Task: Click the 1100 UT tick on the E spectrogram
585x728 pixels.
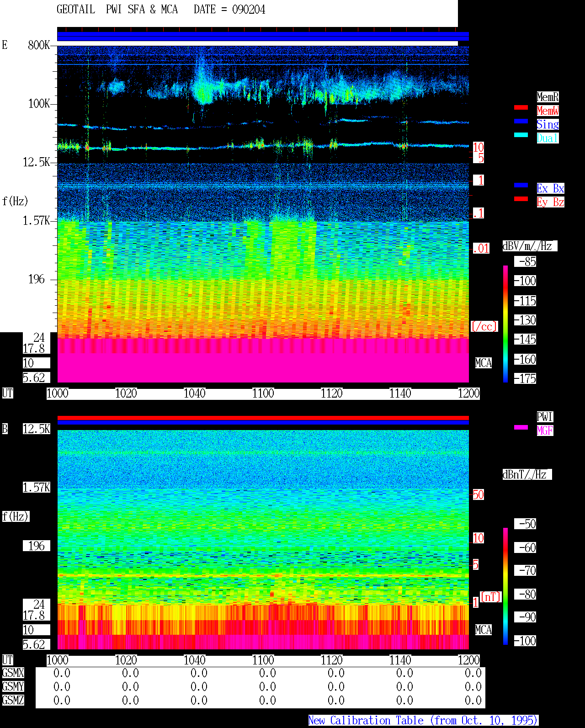Action: [263, 393]
